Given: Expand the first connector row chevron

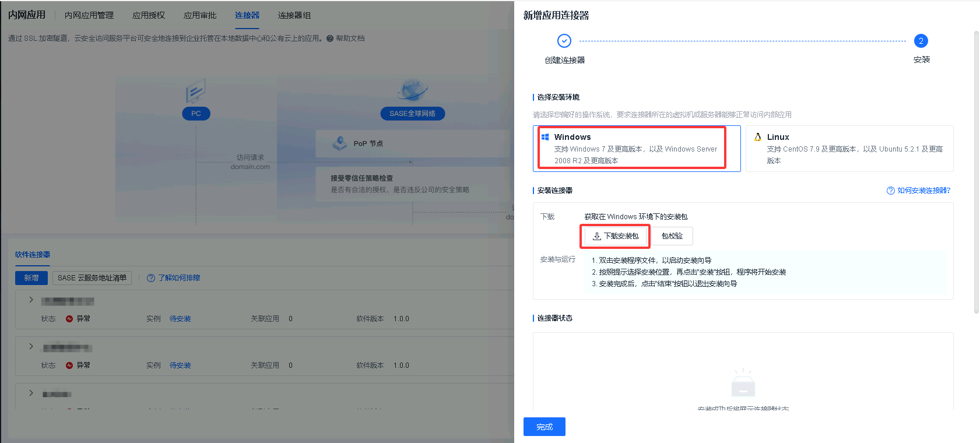Looking at the screenshot, I should pos(31,300).
